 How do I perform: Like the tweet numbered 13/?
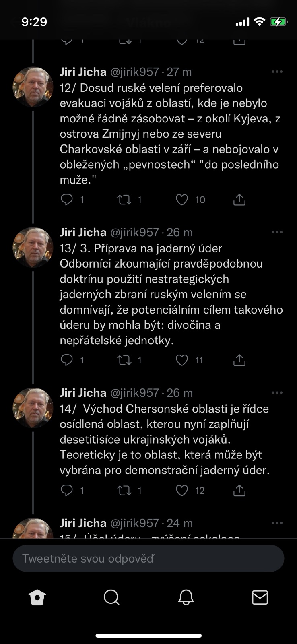[x=182, y=360]
